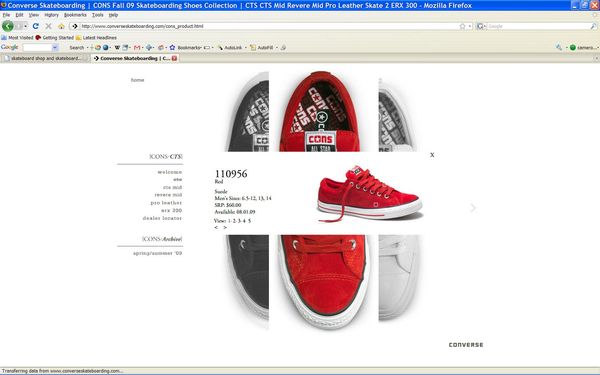Click the previous view < arrow

click(x=216, y=227)
